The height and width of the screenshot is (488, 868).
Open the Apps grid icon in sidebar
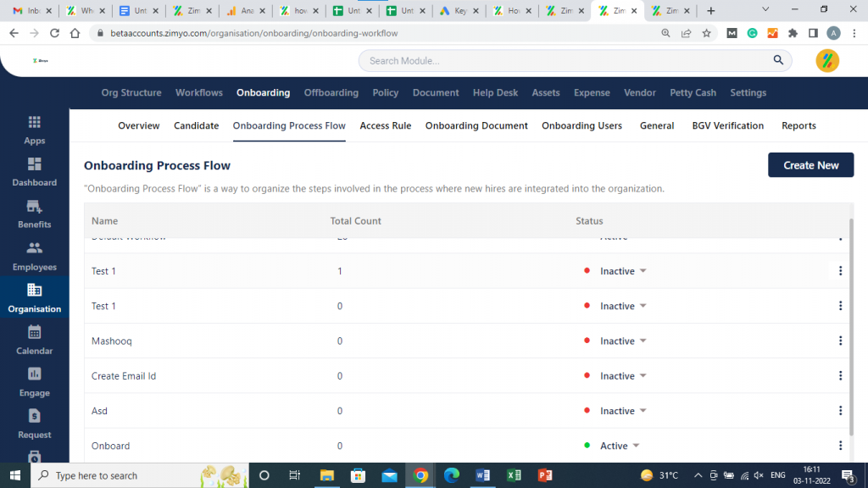(34, 122)
